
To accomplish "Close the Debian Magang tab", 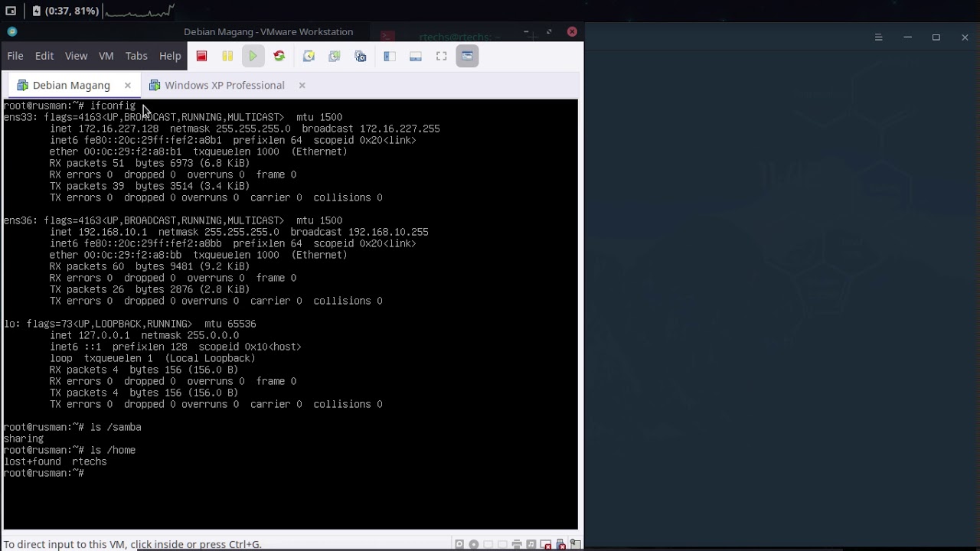I will tap(128, 85).
